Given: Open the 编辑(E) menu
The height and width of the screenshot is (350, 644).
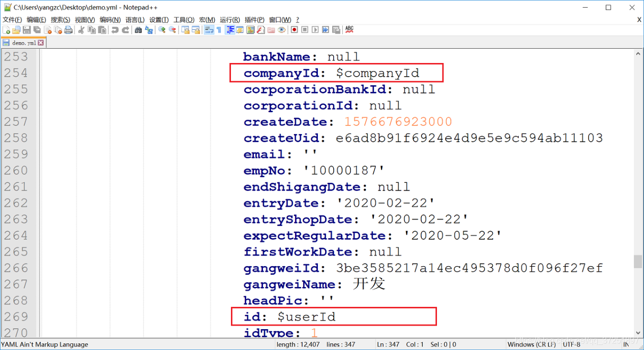Looking at the screenshot, I should (36, 20).
